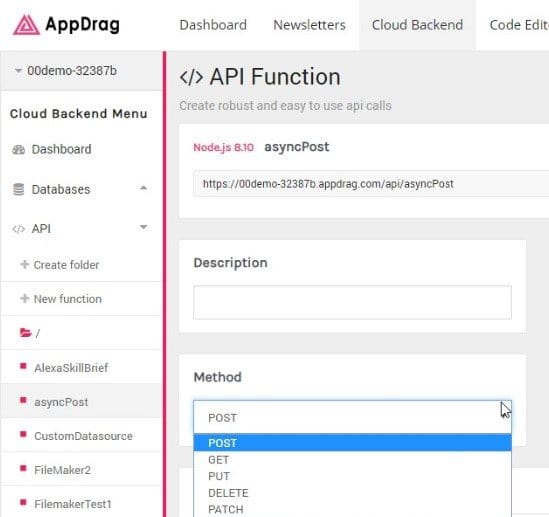Open the Cloud Backend tab
Viewport: 549px width, 517px height.
point(417,25)
